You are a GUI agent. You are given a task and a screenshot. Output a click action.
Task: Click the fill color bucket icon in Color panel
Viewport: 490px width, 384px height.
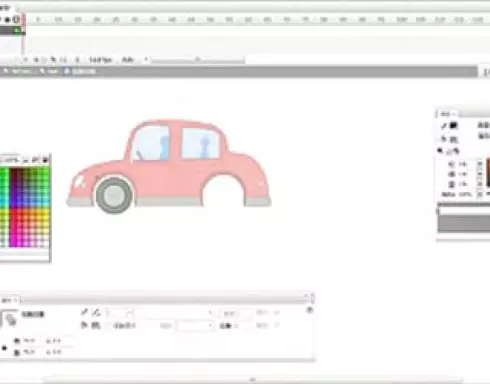click(444, 139)
